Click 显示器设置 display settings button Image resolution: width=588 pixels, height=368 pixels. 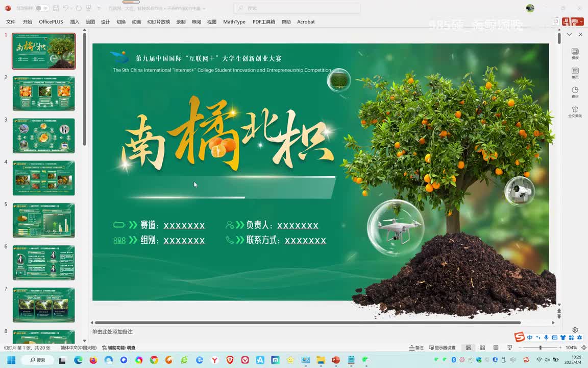(x=442, y=348)
